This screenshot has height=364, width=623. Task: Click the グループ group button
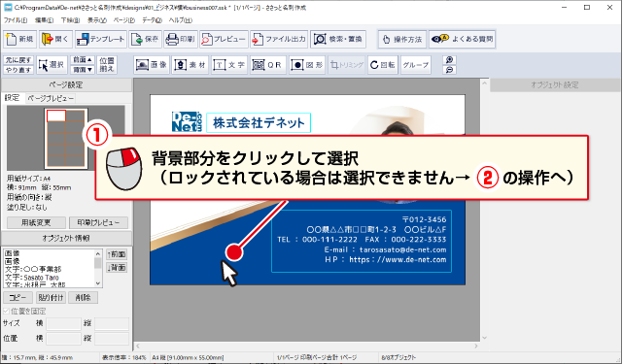click(x=416, y=65)
